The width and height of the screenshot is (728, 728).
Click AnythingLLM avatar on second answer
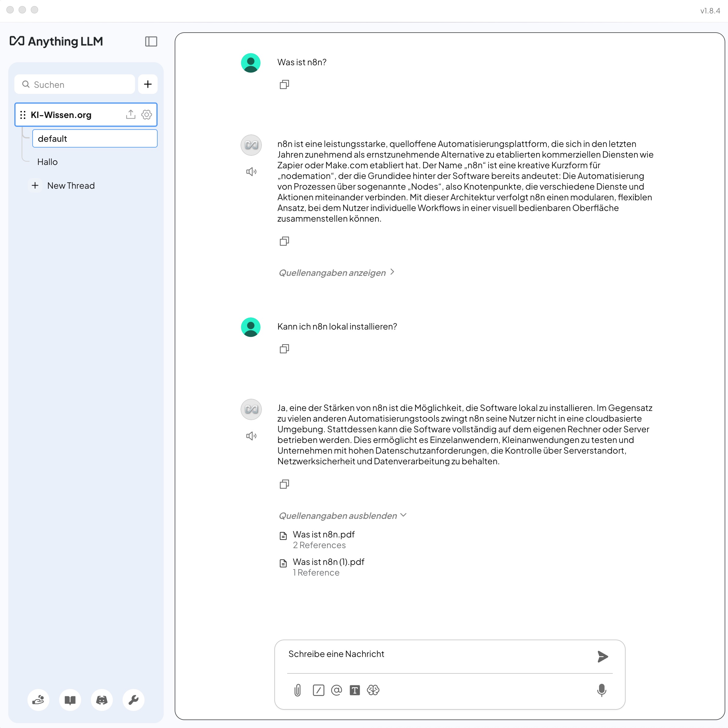(x=251, y=409)
